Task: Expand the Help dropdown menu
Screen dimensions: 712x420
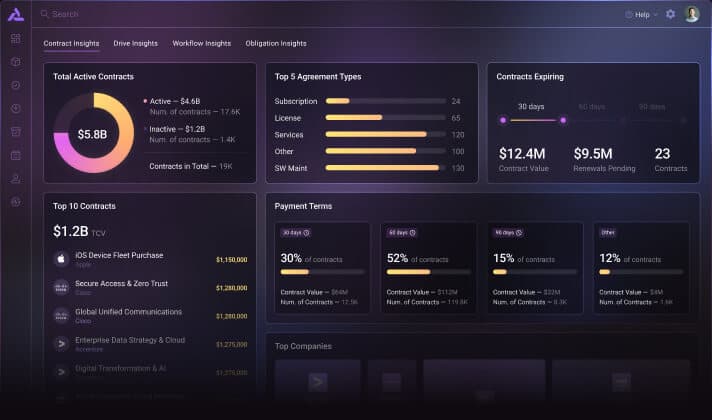Action: pos(641,15)
